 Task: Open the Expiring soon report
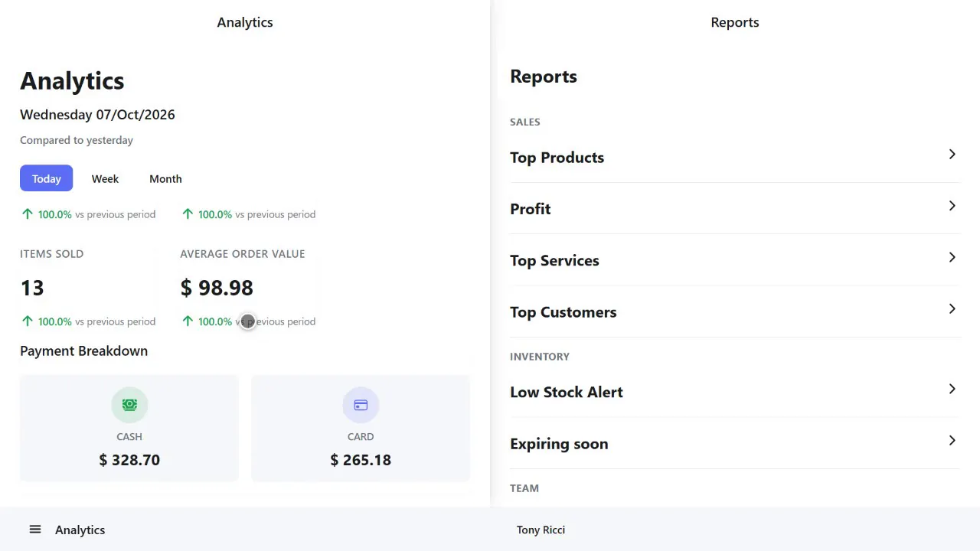coord(735,443)
